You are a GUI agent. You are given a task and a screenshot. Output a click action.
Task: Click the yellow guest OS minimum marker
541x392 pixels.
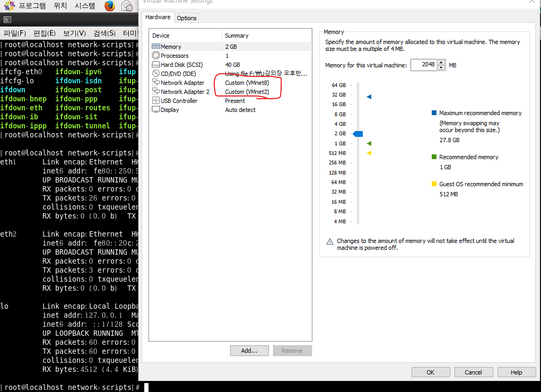[369, 153]
